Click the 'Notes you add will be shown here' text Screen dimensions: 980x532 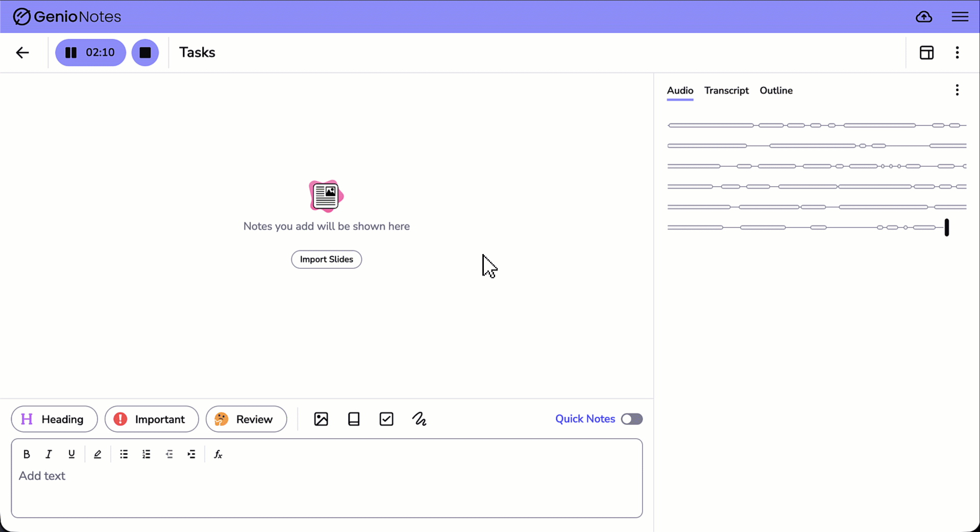[x=327, y=226]
